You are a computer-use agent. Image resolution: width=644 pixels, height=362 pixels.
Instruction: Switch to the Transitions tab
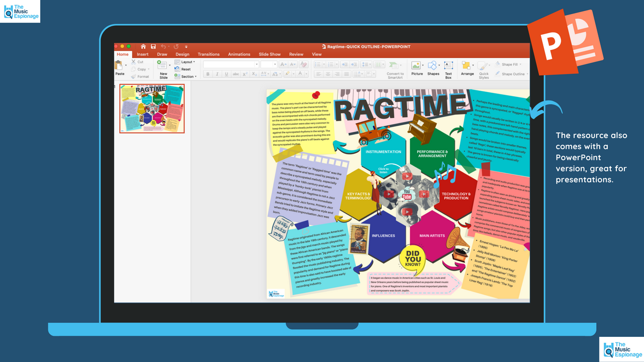coord(208,54)
